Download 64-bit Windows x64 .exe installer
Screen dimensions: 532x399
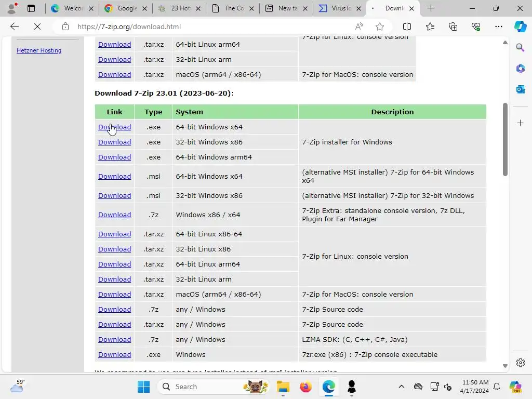coord(114,127)
